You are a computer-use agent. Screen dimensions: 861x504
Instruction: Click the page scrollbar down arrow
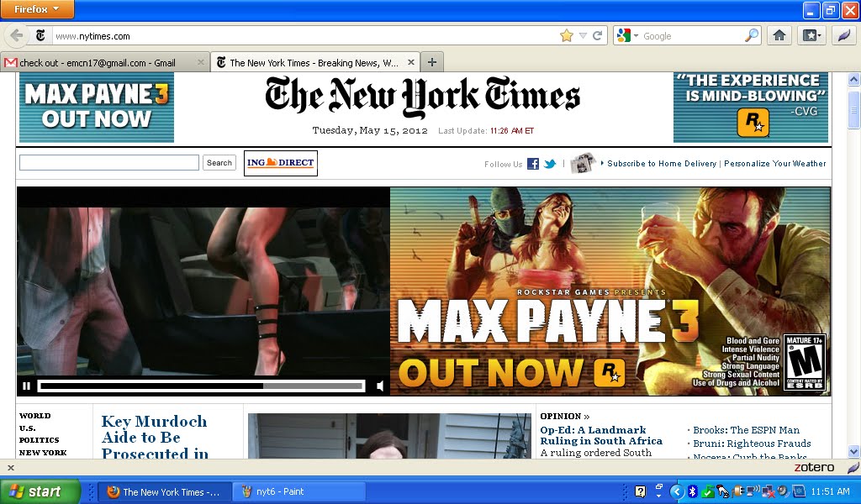point(853,452)
